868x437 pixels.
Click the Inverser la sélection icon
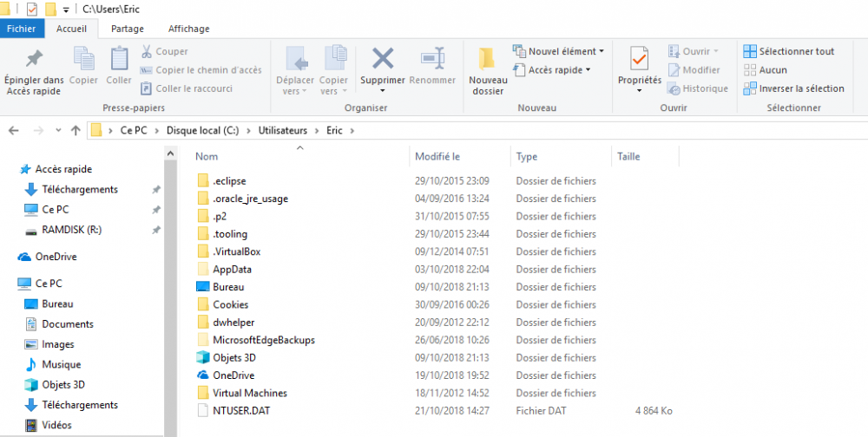750,88
